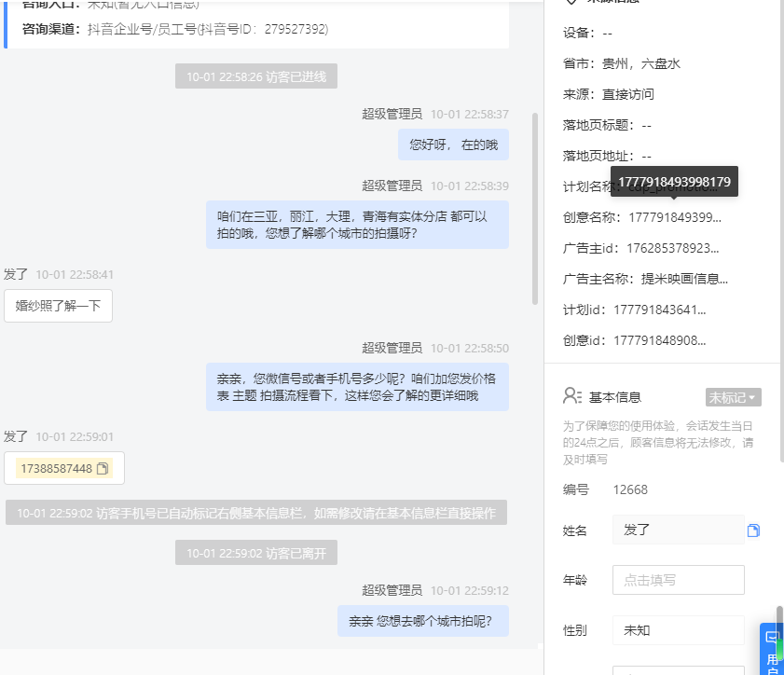
Task: Click 超级管理员 sender name at 22:58:50
Action: [x=392, y=348]
